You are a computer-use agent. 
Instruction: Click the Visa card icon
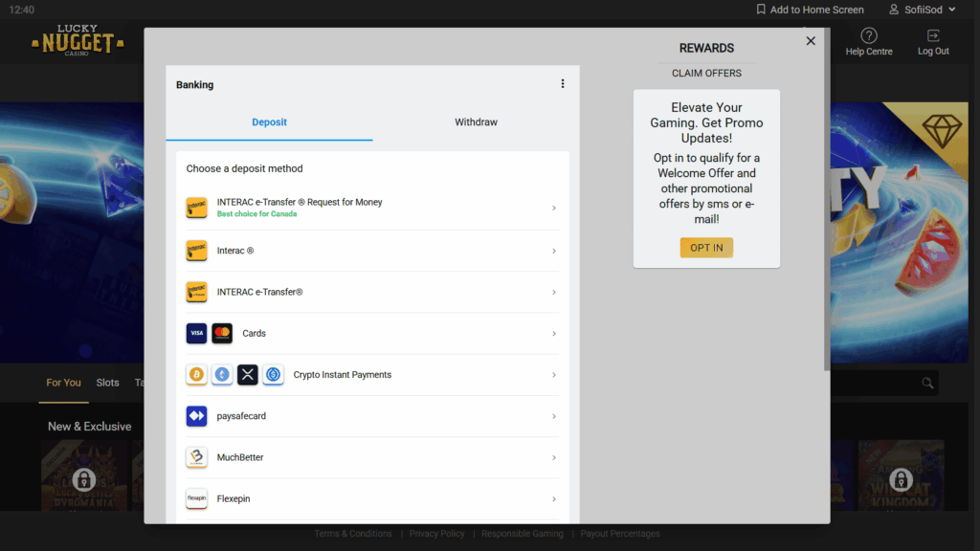pos(196,334)
